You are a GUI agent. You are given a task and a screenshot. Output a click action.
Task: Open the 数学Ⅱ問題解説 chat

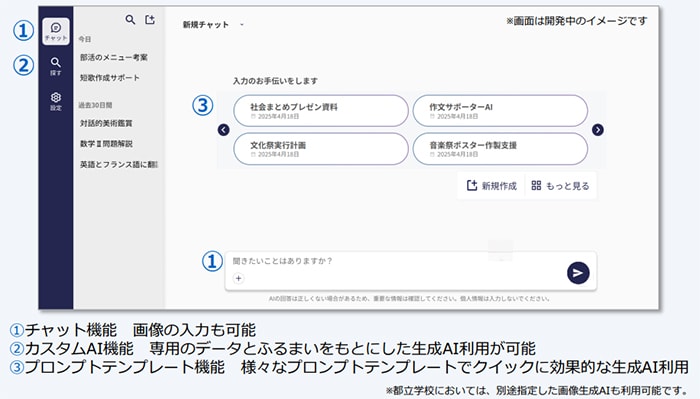pos(106,144)
